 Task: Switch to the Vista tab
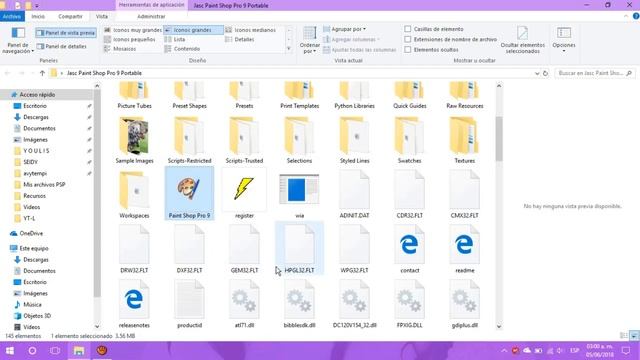tap(102, 16)
